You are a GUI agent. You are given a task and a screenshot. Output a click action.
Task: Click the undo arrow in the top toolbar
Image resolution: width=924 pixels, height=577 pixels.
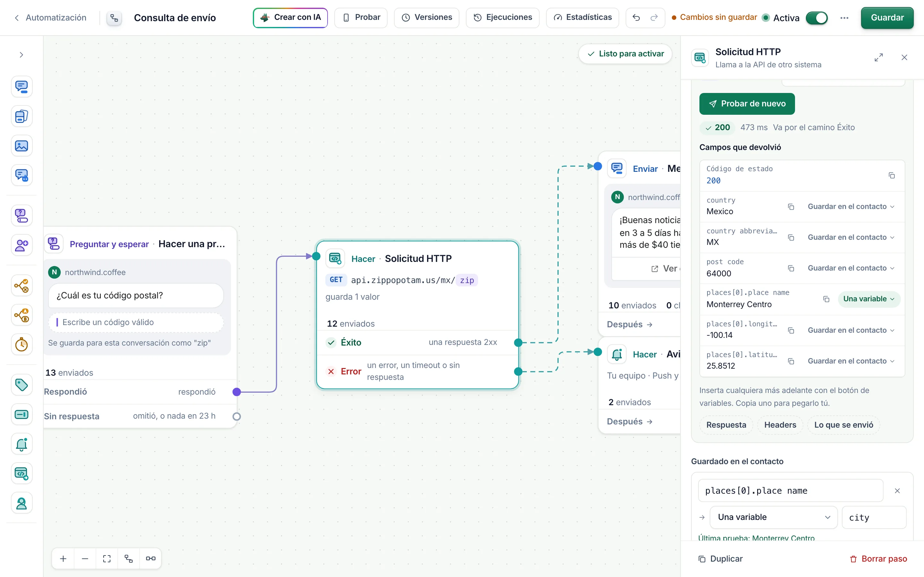tap(636, 18)
